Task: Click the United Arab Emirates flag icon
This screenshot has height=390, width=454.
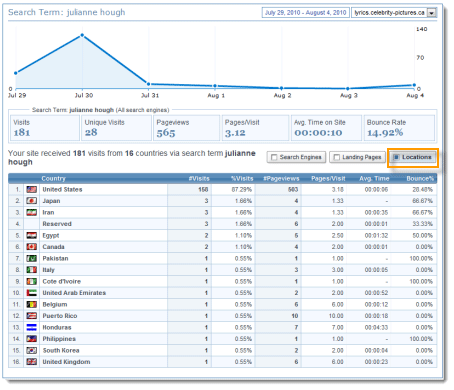Action: pos(32,293)
